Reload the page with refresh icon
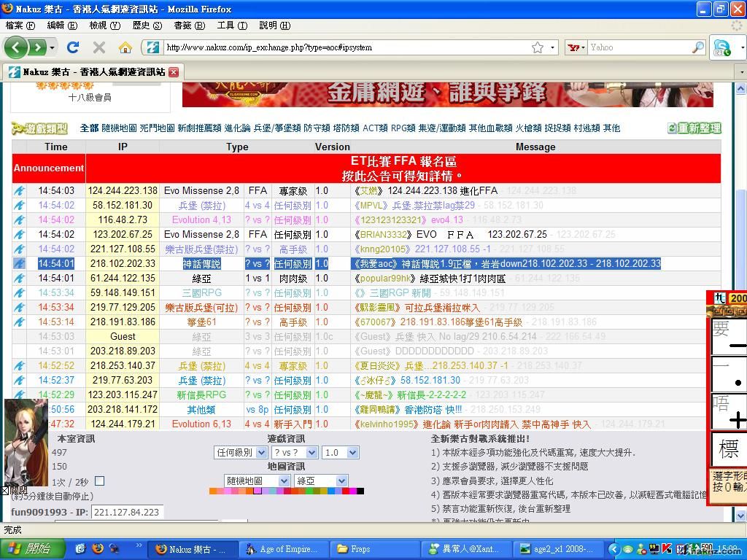The height and width of the screenshot is (560, 747). coord(73,47)
